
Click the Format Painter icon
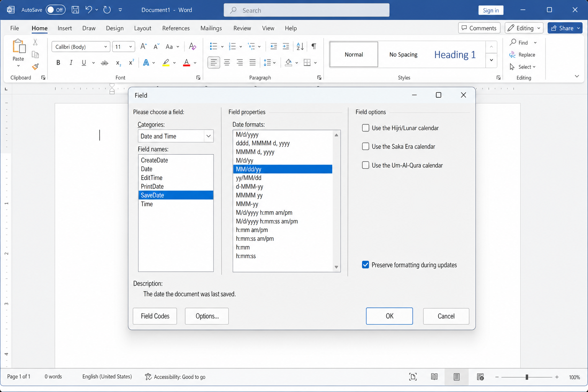35,67
